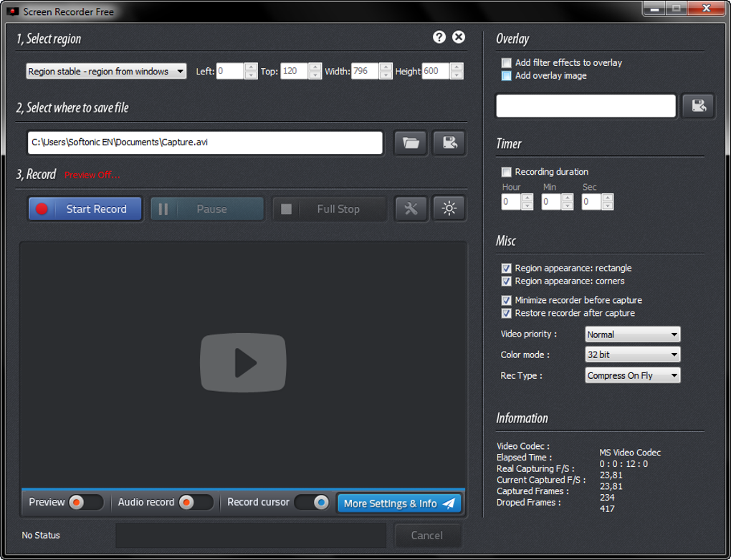The image size is (731, 560).
Task: Increase Width using its up stepper arrow
Action: 386,67
